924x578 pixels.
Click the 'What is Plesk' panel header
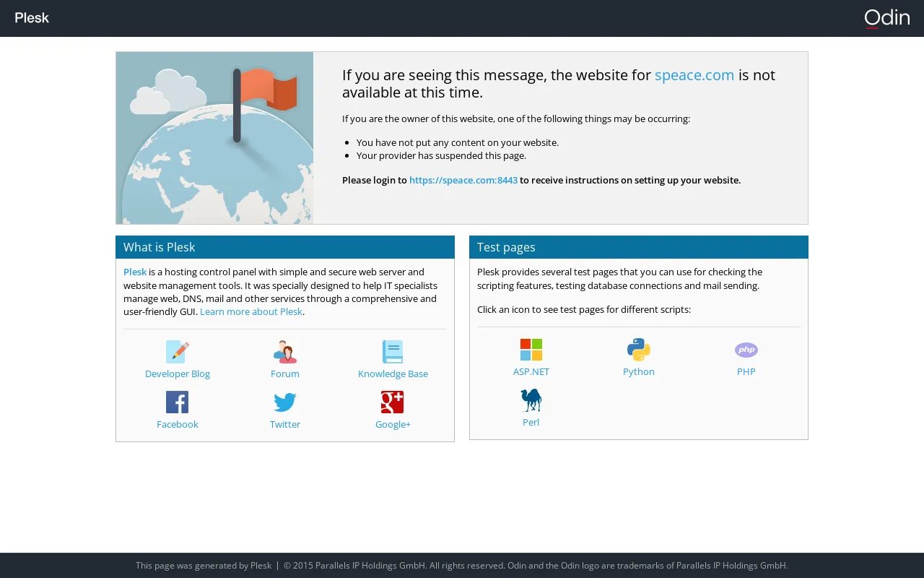(x=285, y=247)
